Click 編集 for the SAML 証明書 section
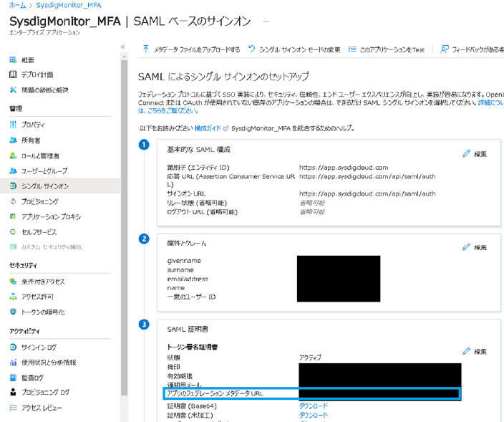504x422 pixels. [475, 352]
